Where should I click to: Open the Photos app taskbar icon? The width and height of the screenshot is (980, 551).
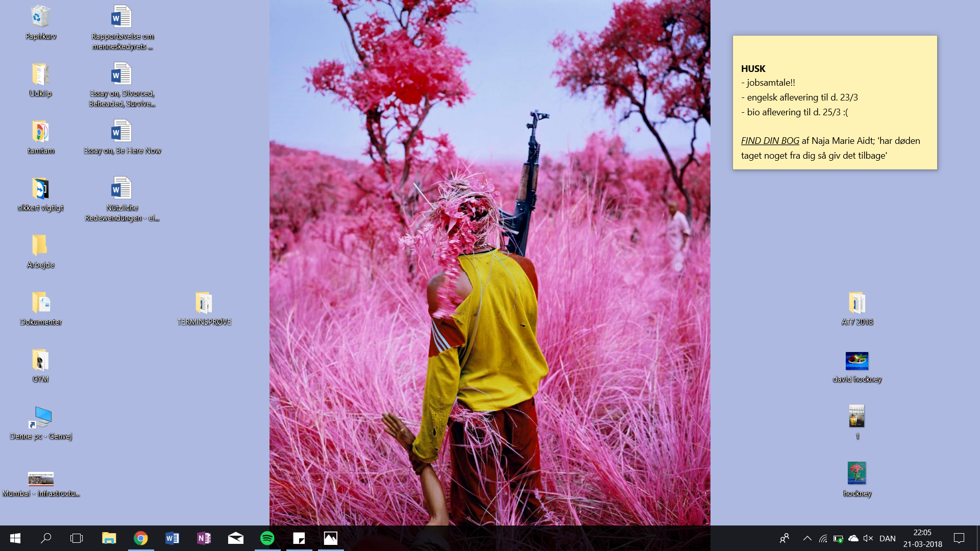[331, 538]
